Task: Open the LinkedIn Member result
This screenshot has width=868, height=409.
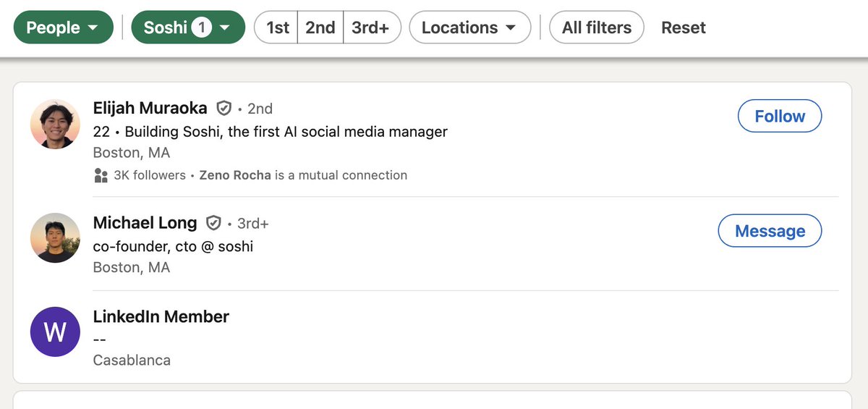Action: [161, 316]
